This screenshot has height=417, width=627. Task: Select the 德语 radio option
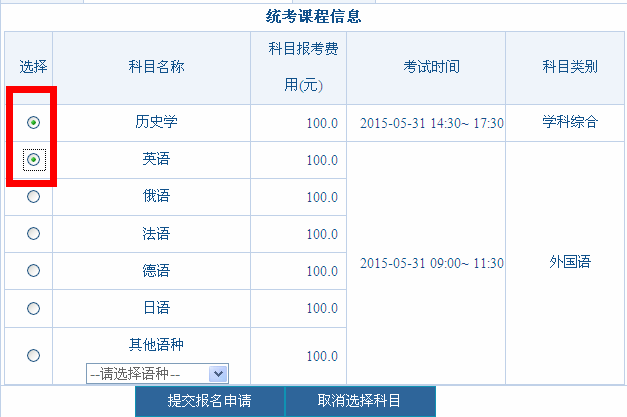pyautogui.click(x=34, y=270)
